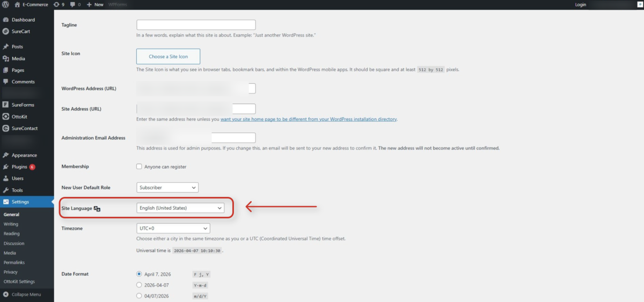Click the Administration Email Address field
Image resolution: width=644 pixels, height=302 pixels.
click(x=196, y=138)
